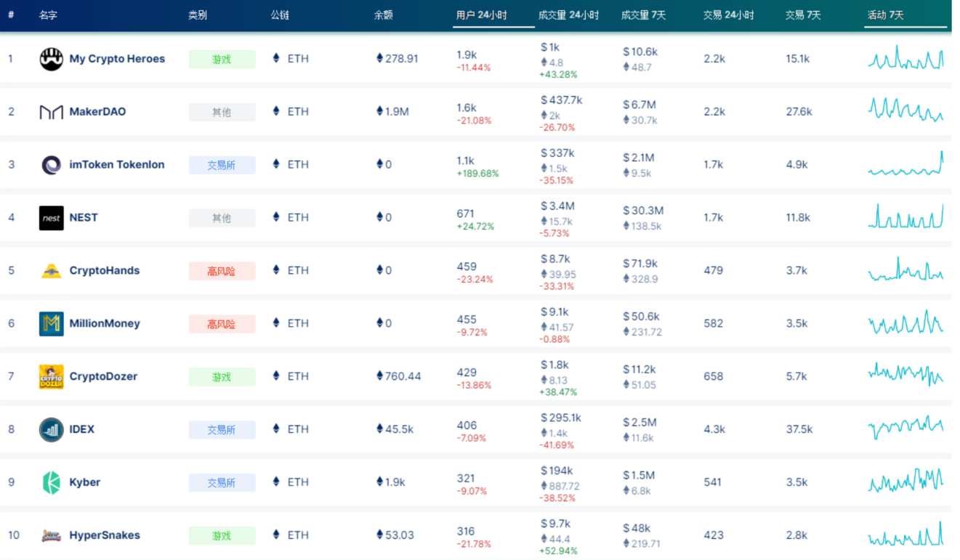Image resolution: width=960 pixels, height=560 pixels.
Task: Click 游戏 tag in My Crypto Heroes row
Action: [x=222, y=60]
